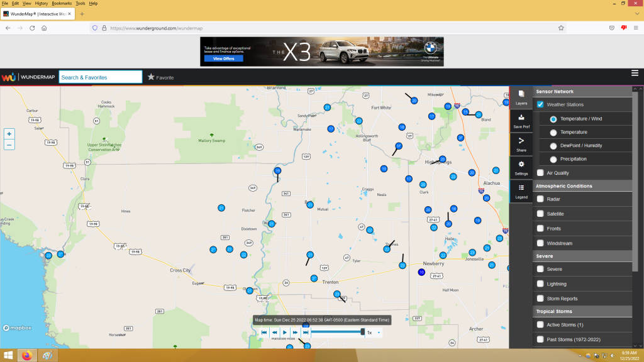This screenshot has height=362, width=644.
Task: Open the Share panel icon
Action: tap(521, 143)
